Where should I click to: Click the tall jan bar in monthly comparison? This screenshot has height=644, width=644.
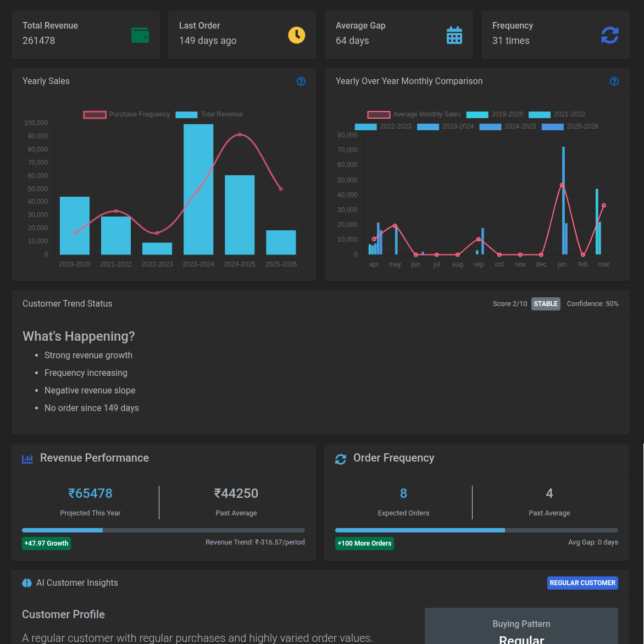click(564, 201)
